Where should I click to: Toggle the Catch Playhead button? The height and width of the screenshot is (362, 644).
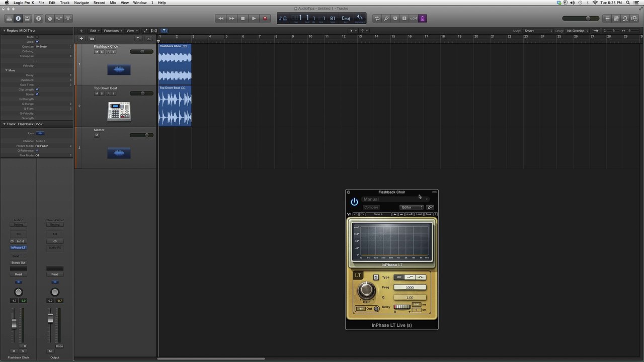(164, 31)
